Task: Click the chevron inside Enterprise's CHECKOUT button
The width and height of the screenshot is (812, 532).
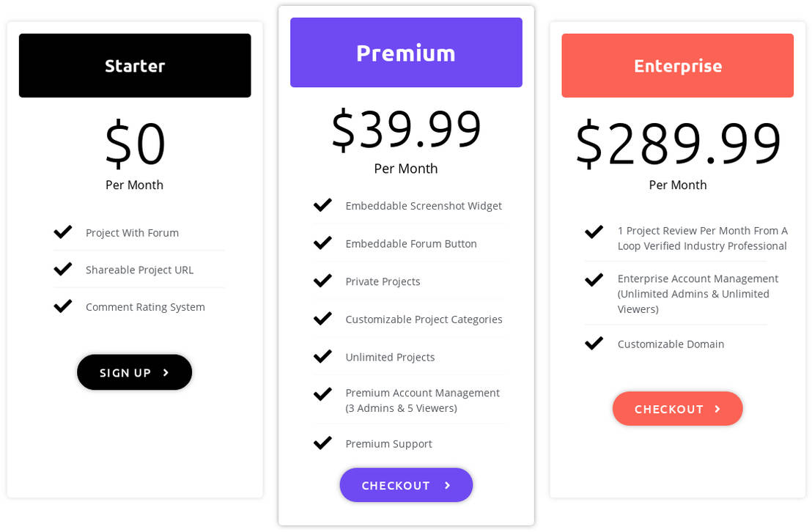Action: tap(717, 409)
